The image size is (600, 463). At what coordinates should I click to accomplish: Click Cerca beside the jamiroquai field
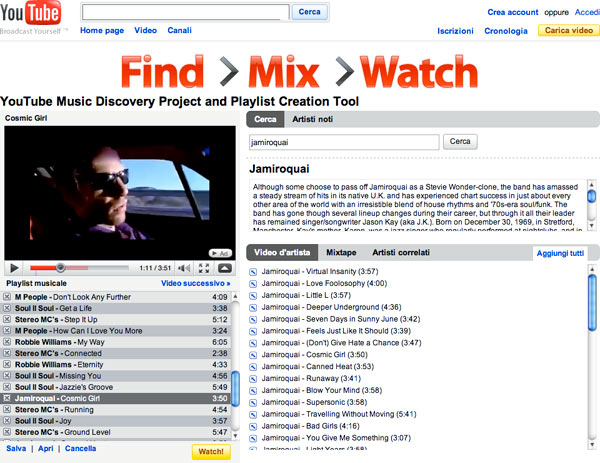460,142
